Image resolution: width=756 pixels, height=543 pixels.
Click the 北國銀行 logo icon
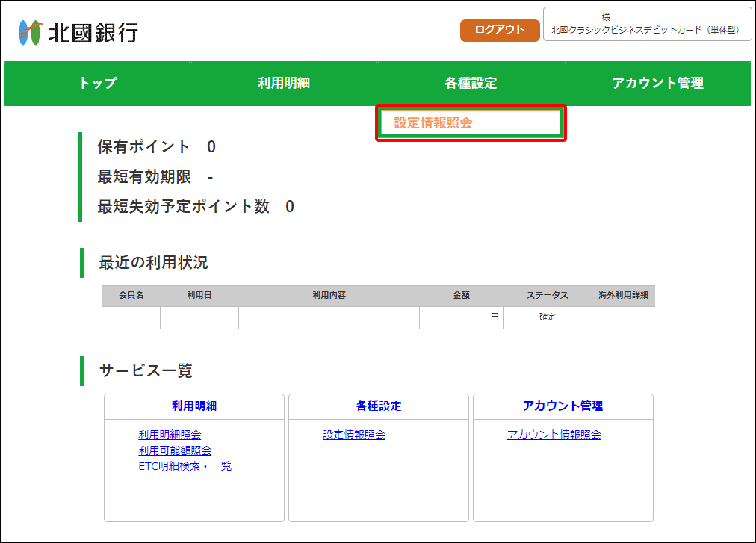(x=30, y=32)
